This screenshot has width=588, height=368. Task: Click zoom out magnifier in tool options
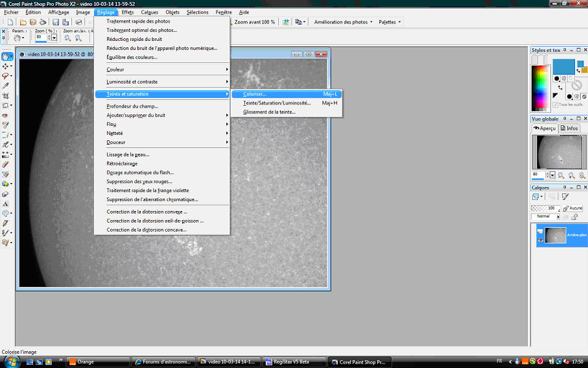[x=67, y=38]
